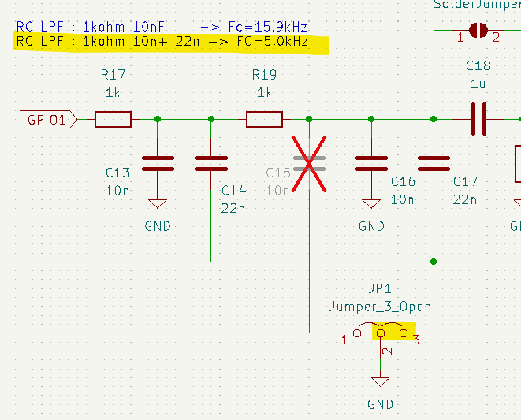Click pin 3 circle of JP1 jumper
The width and height of the screenshot is (521, 420).
(404, 333)
